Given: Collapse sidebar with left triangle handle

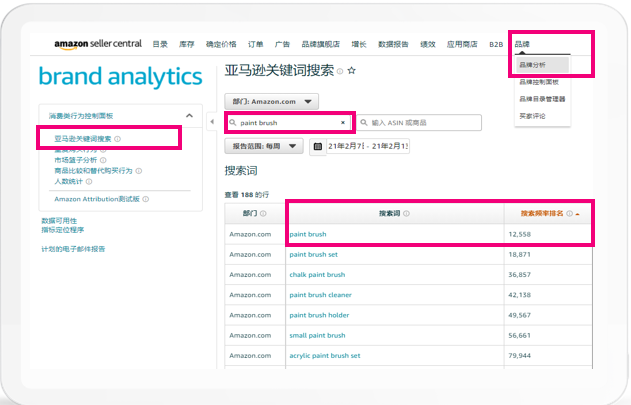Looking at the screenshot, I should click(212, 122).
